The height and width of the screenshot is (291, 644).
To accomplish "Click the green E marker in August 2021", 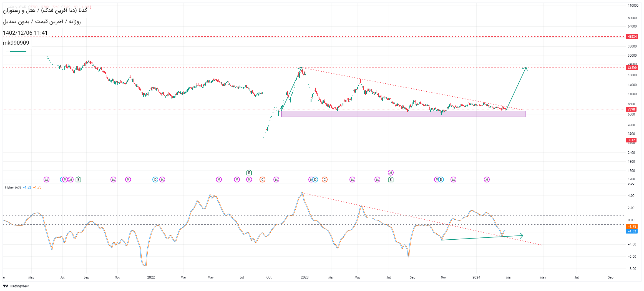I will pyautogui.click(x=79, y=180).
